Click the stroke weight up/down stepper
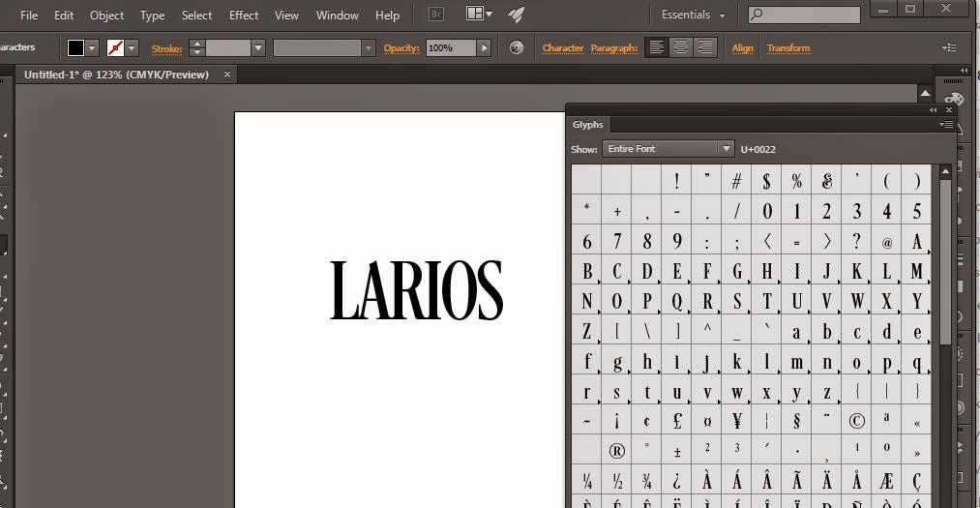The image size is (980, 508). pyautogui.click(x=197, y=47)
